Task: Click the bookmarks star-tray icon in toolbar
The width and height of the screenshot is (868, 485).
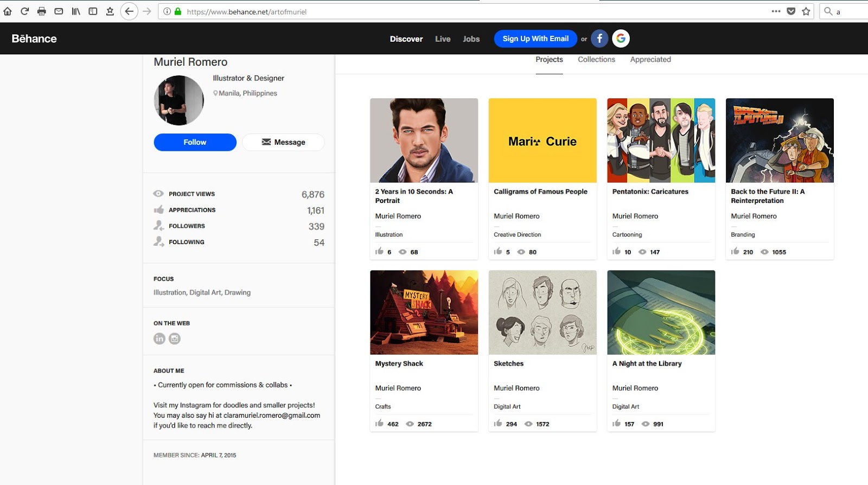Action: 110,11
